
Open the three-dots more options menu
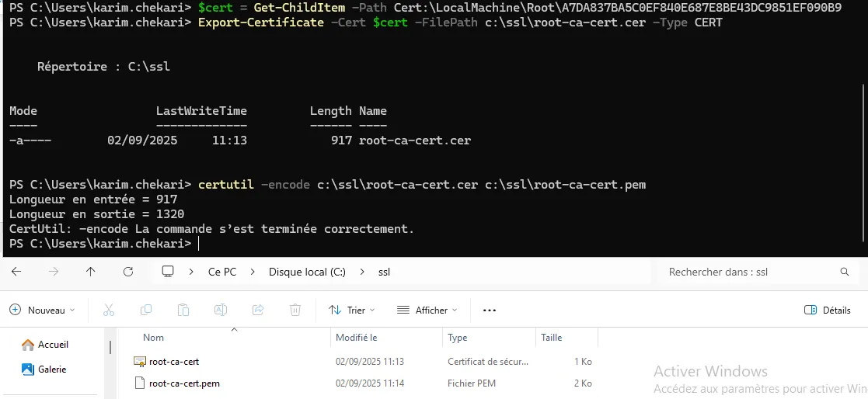489,310
